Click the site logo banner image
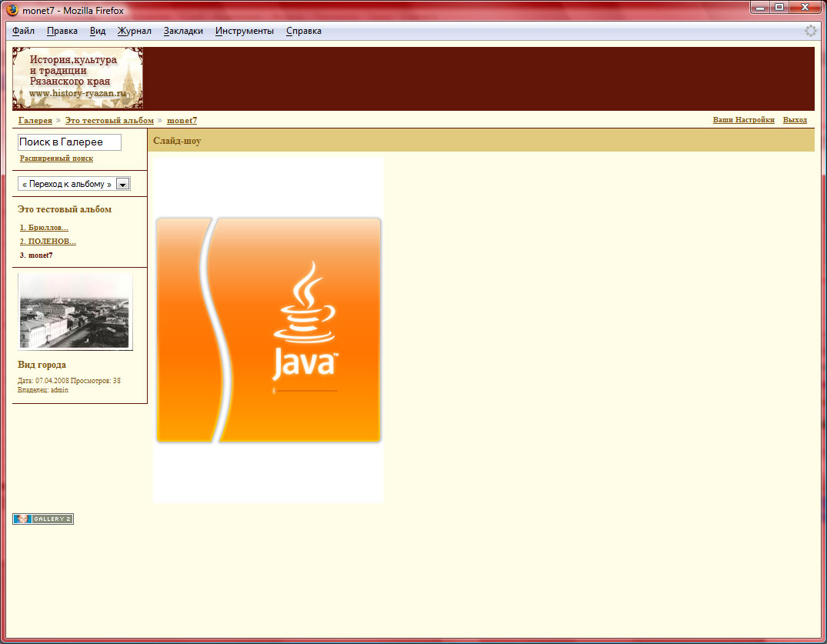This screenshot has height=644, width=827. pyautogui.click(x=78, y=78)
